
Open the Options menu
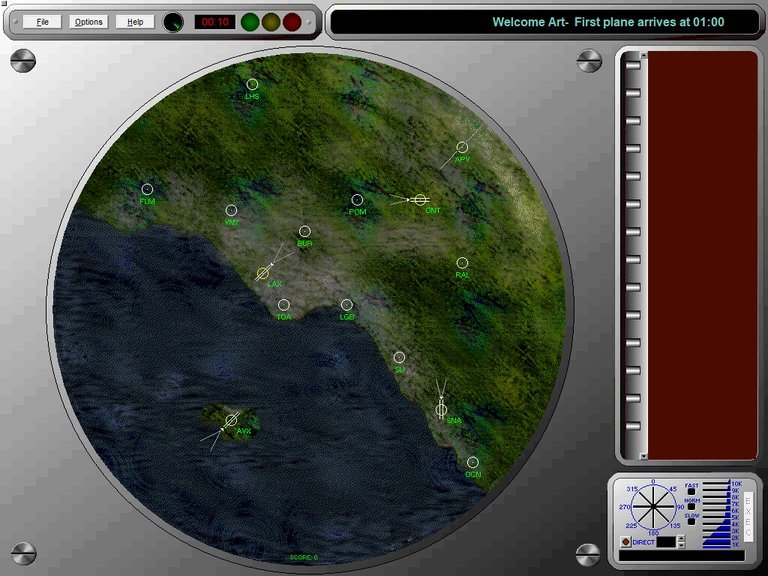(x=88, y=21)
